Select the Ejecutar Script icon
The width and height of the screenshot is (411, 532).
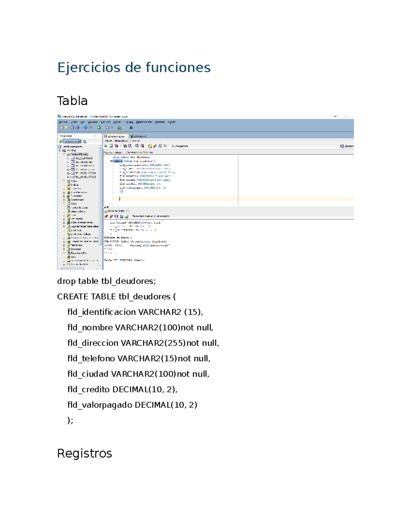coord(111,146)
